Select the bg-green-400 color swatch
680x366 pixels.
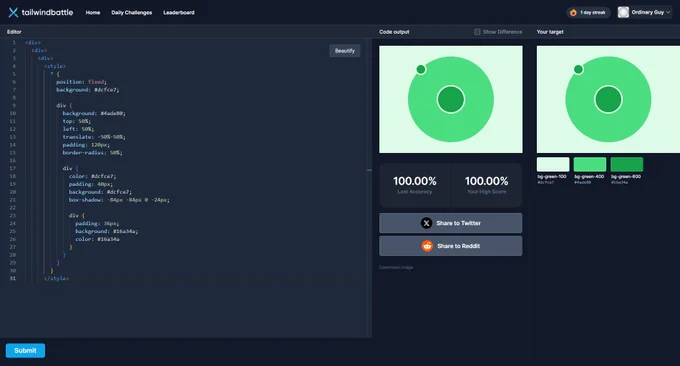coord(590,164)
